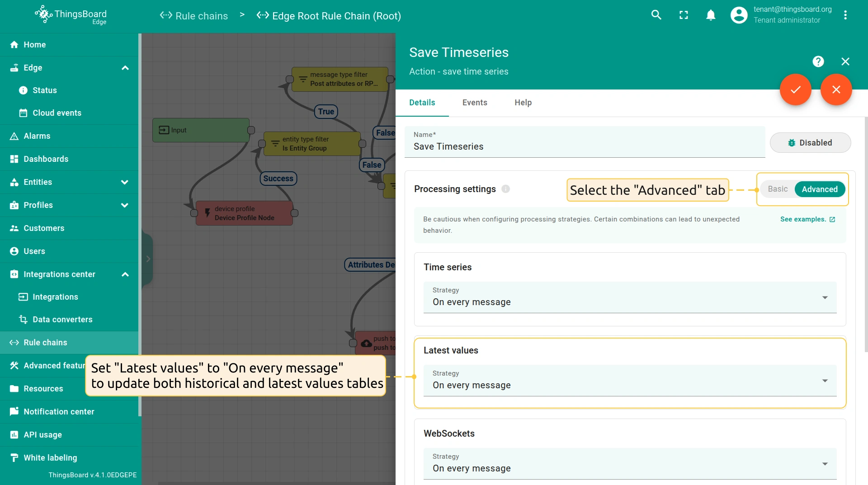Click the search magnifier icon in header
Screen dimensions: 868x485
656,15
